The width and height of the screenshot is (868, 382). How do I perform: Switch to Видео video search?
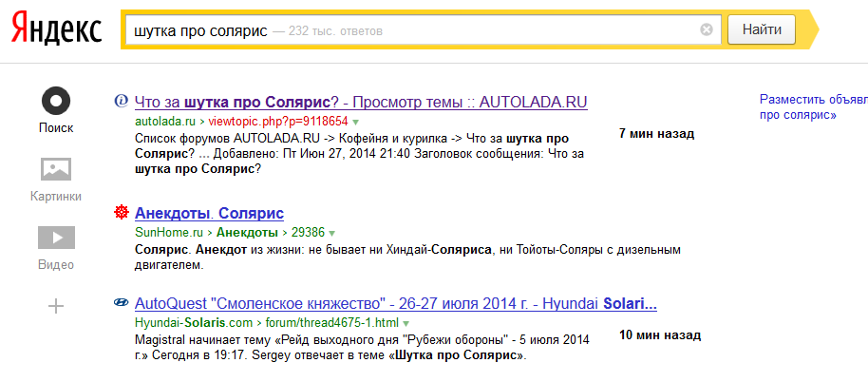[56, 238]
